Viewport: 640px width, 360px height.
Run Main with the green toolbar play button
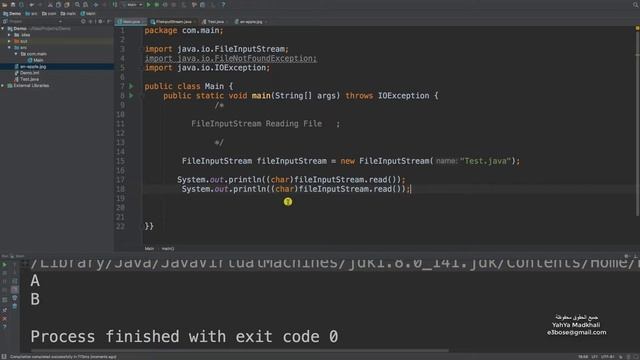click(x=149, y=4)
